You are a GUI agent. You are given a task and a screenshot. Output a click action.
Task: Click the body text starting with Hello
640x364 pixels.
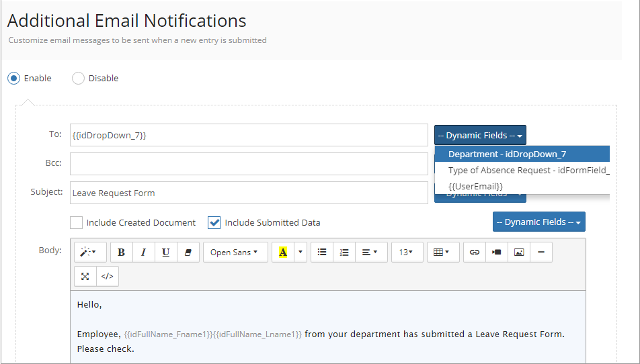point(89,304)
